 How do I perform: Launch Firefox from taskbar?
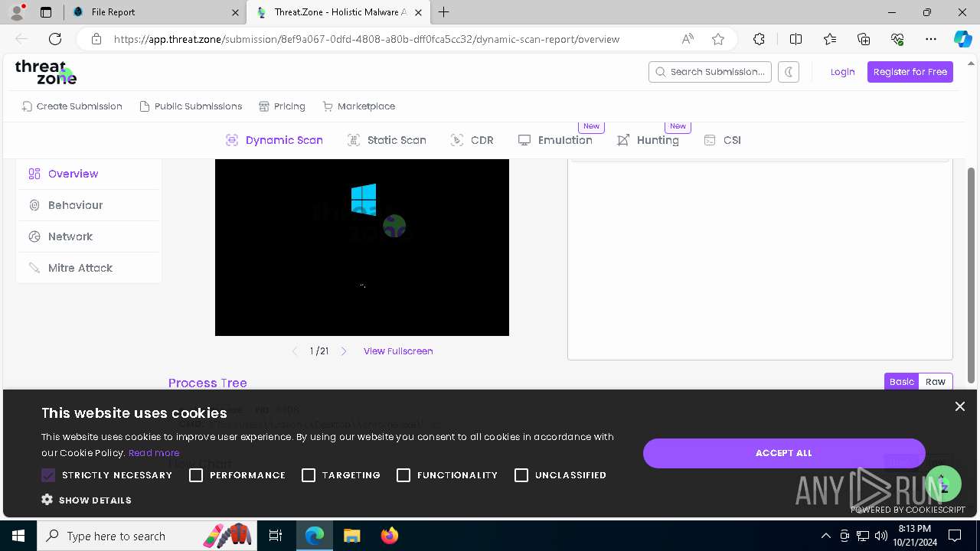click(389, 536)
